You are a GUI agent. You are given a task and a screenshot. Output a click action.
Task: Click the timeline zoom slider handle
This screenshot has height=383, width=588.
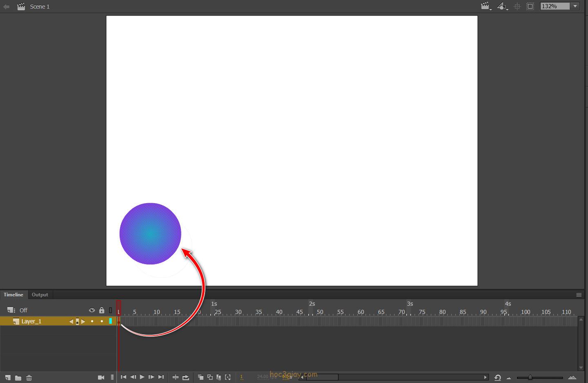coord(530,377)
